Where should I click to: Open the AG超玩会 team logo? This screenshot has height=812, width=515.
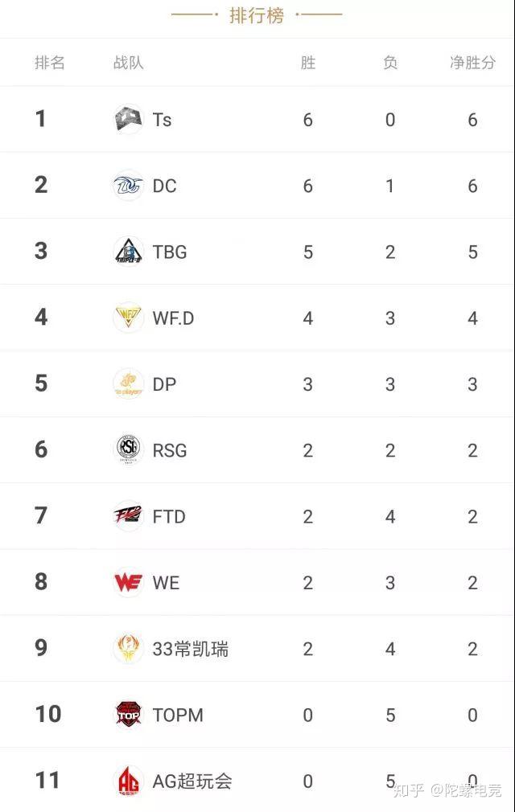(x=128, y=781)
